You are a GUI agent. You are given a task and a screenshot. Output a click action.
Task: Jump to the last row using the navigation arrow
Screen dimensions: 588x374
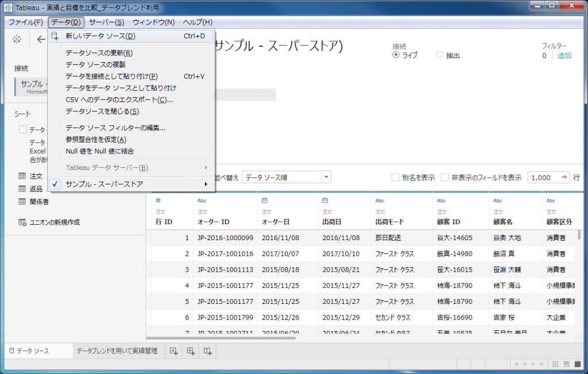541,364
